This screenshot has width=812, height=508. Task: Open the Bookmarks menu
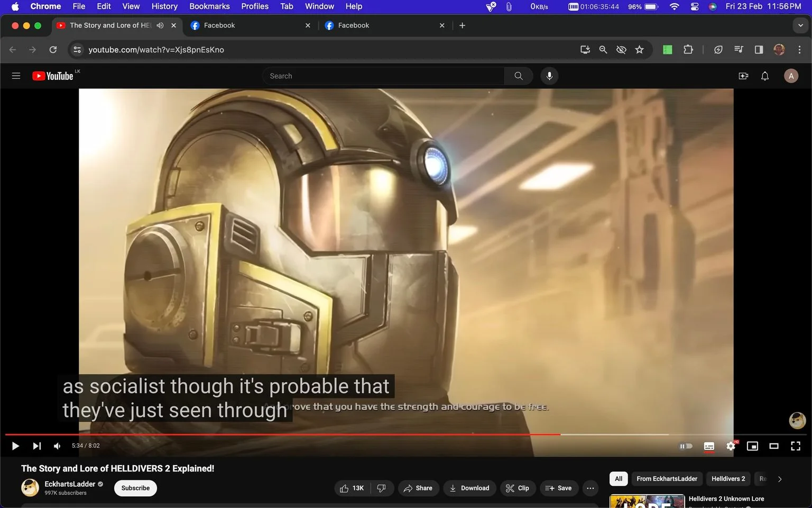coord(209,6)
